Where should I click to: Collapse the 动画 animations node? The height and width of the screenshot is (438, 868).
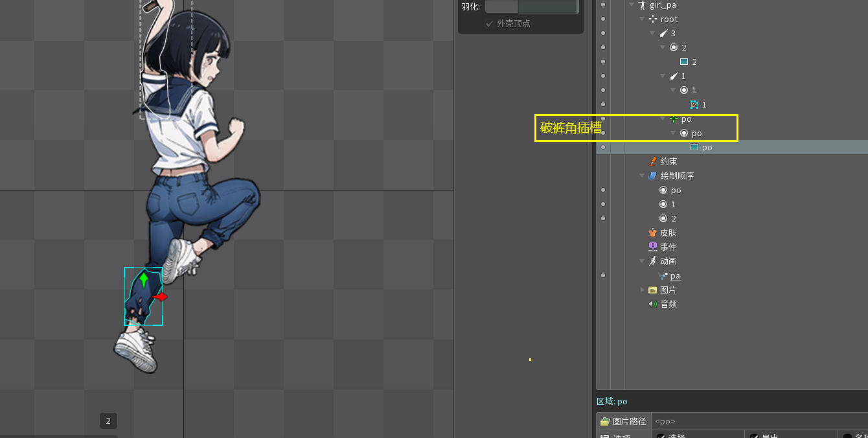[x=642, y=261]
